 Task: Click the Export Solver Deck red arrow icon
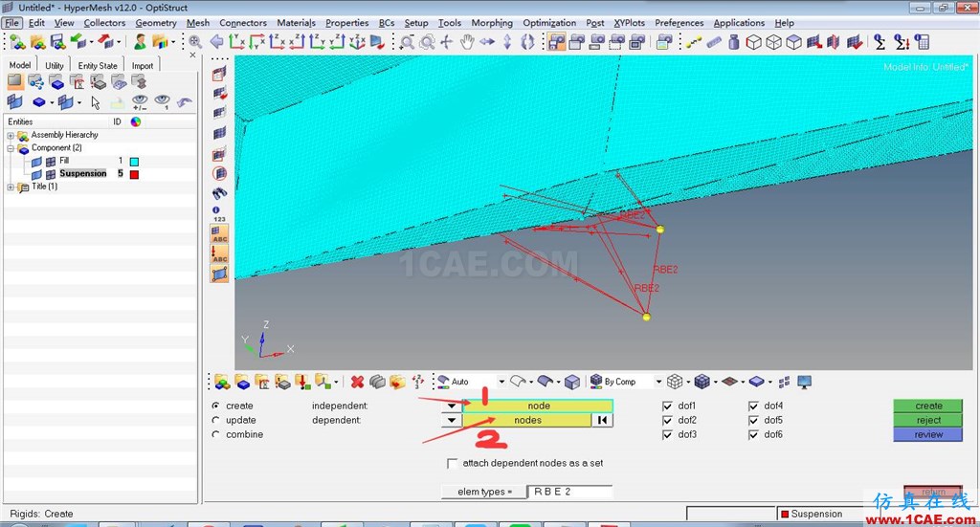tap(105, 42)
